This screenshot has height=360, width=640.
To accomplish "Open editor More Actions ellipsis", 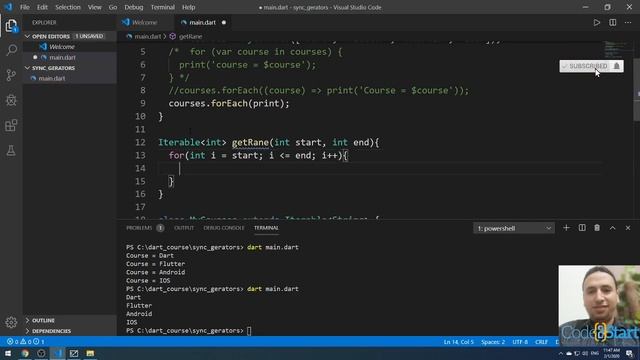I will point(628,22).
